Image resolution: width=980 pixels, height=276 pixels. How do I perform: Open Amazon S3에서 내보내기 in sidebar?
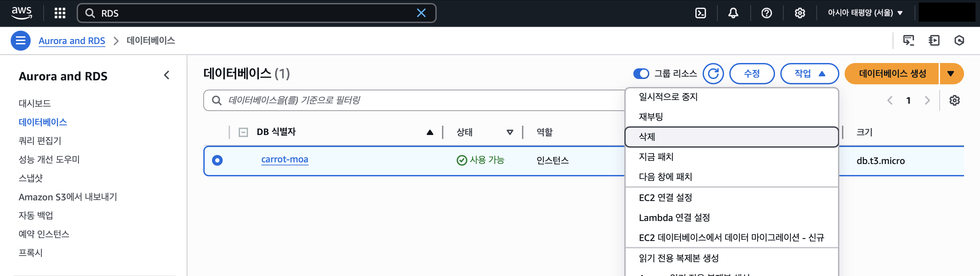point(68,196)
